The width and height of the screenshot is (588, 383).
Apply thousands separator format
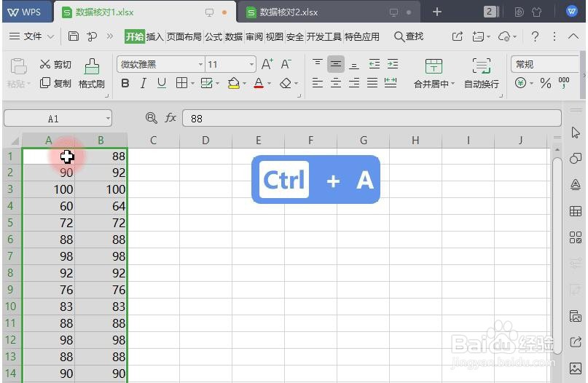(x=564, y=83)
